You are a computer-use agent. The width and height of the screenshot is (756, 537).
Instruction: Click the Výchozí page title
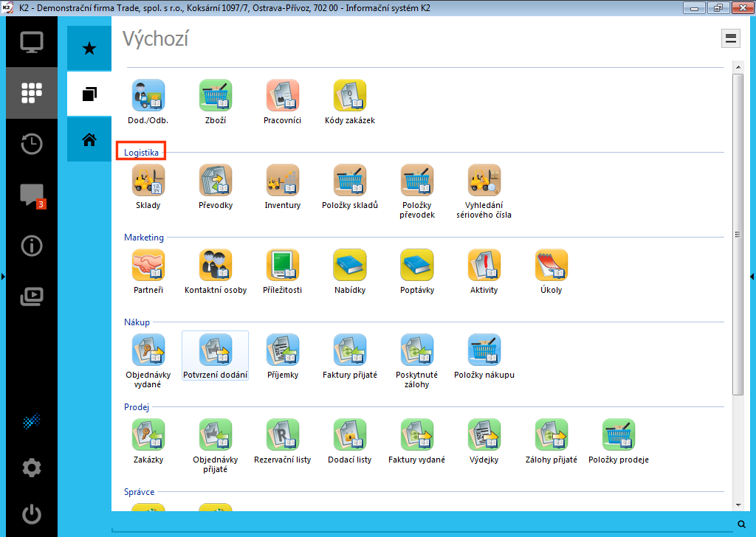click(155, 38)
